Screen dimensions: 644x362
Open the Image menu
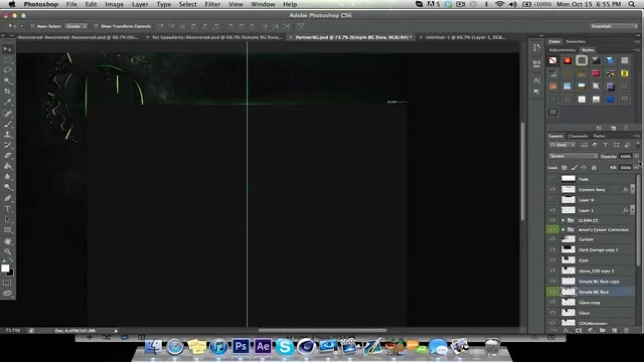(114, 4)
